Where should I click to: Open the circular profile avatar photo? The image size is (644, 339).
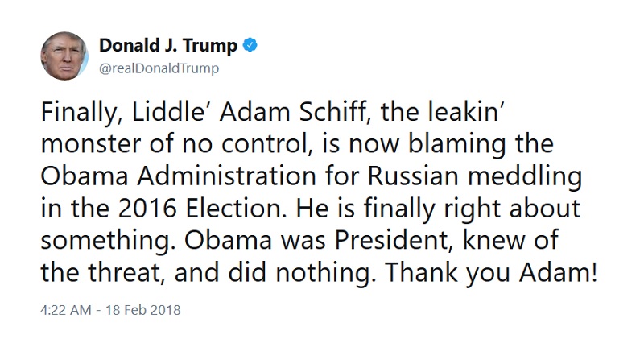coord(64,56)
